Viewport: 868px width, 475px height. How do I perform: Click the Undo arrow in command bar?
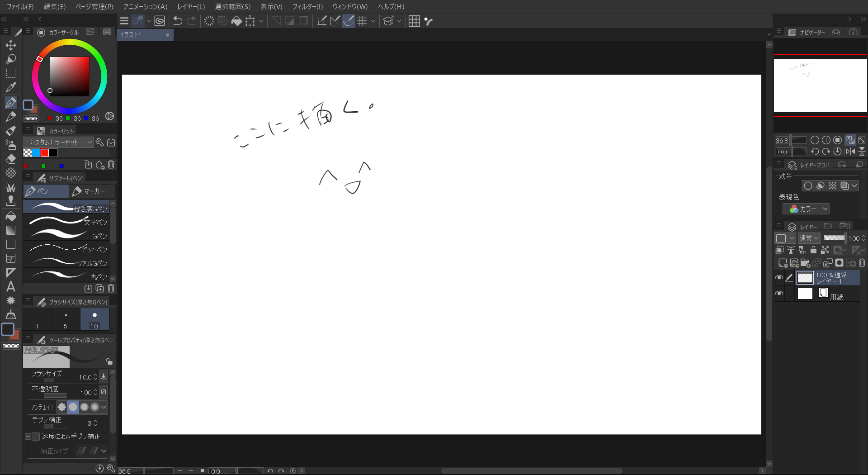178,21
